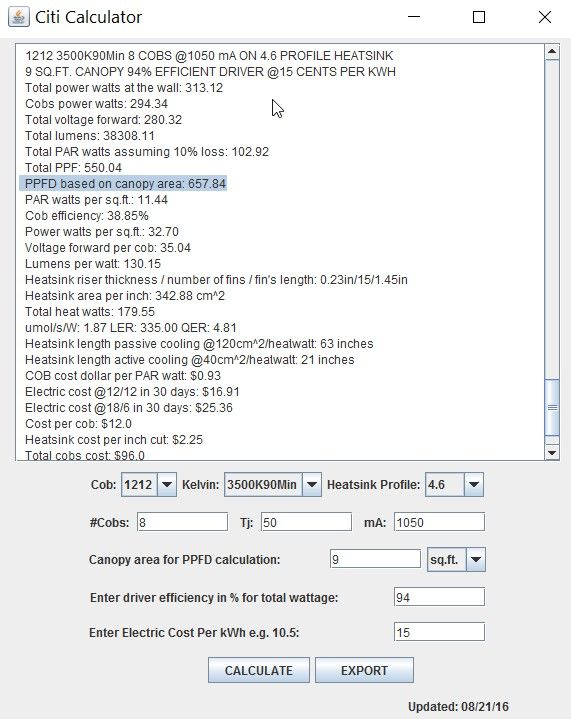Click the Java app icon in title bar
The height and width of the screenshot is (719, 571).
tap(19, 17)
